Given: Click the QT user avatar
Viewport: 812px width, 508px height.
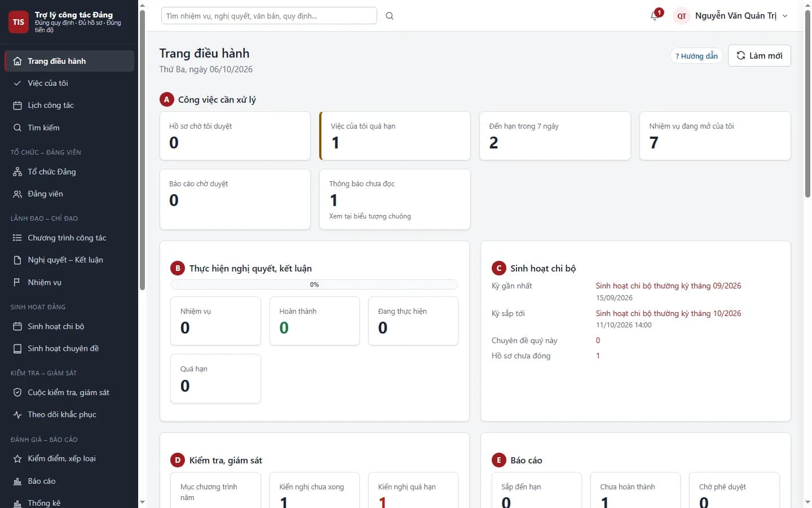Looking at the screenshot, I should [682, 16].
